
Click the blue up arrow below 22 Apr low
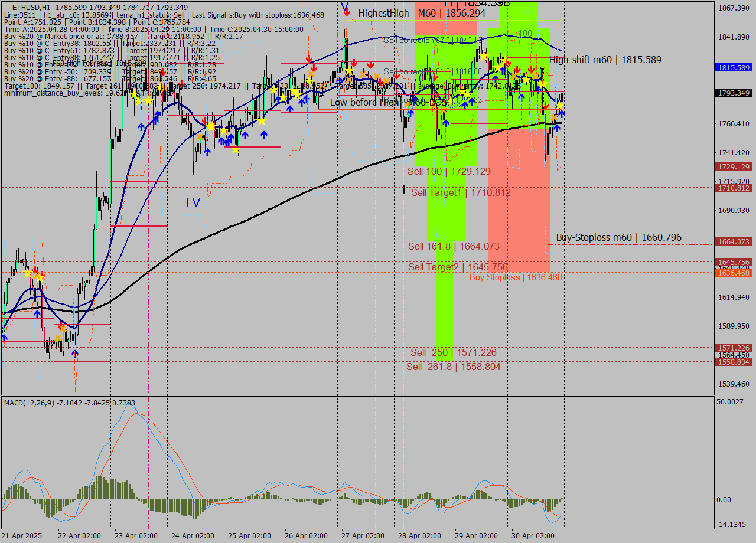75,353
